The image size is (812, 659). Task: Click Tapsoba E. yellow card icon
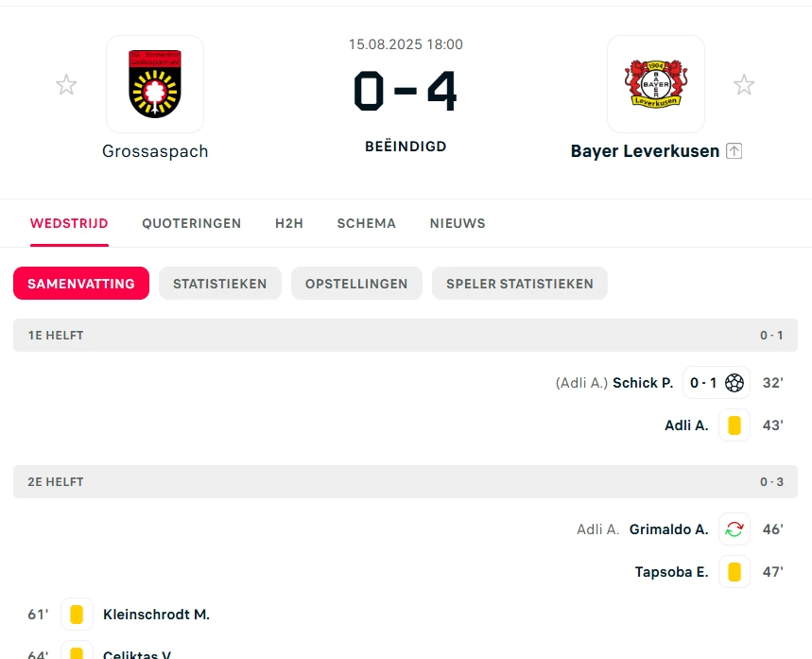point(734,571)
